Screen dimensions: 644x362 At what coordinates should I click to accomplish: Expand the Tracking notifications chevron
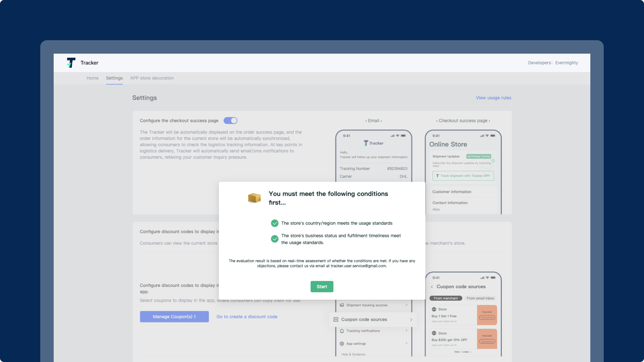coord(407,331)
